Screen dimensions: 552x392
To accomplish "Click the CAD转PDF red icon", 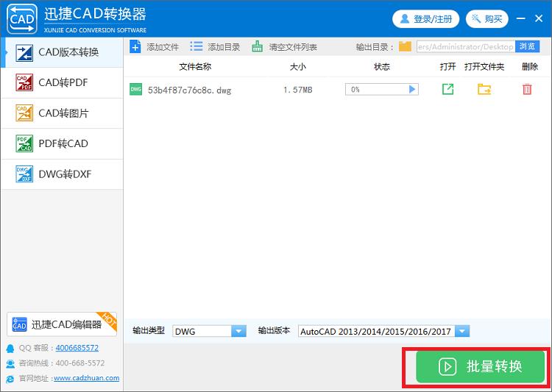I will click(x=24, y=82).
